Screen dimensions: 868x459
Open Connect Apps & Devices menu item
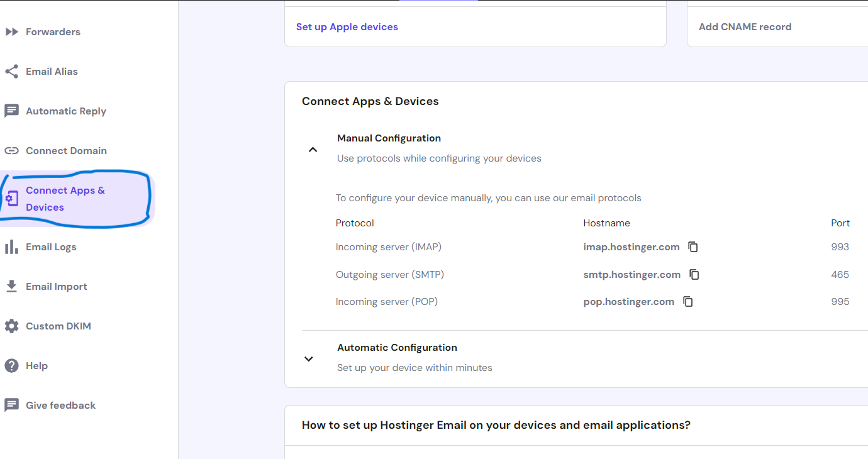click(x=65, y=199)
